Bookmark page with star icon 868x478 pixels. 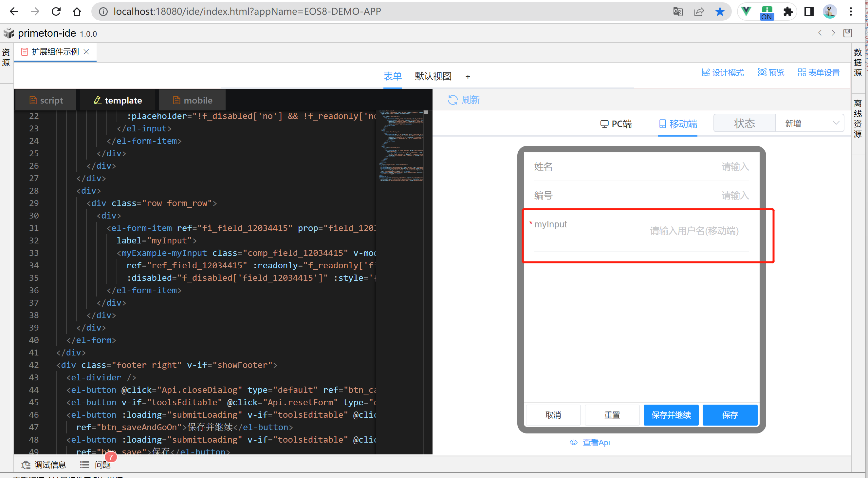point(720,12)
